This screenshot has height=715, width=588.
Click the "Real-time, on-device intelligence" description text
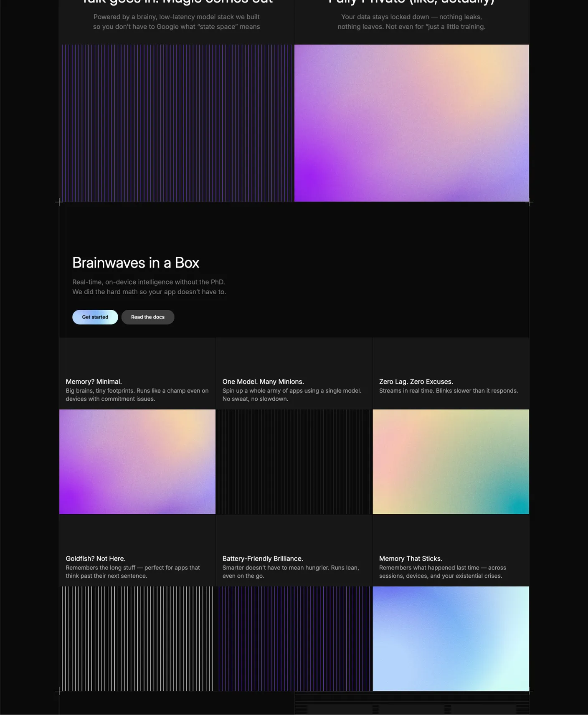coord(149,287)
